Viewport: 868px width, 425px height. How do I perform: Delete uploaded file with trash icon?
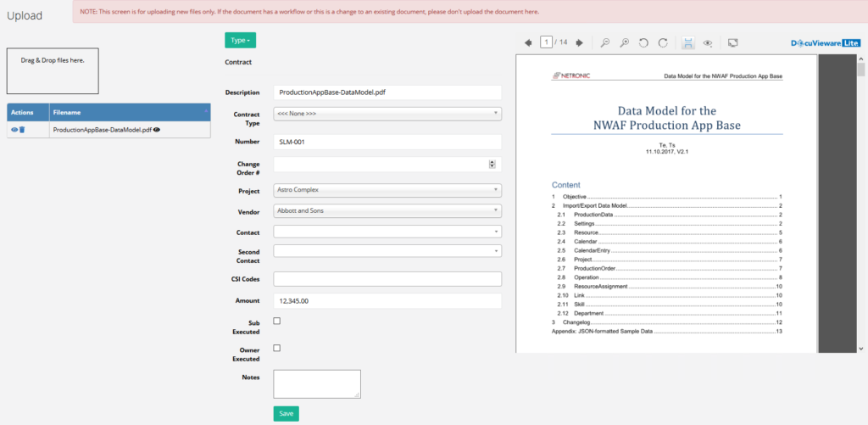pyautogui.click(x=21, y=130)
